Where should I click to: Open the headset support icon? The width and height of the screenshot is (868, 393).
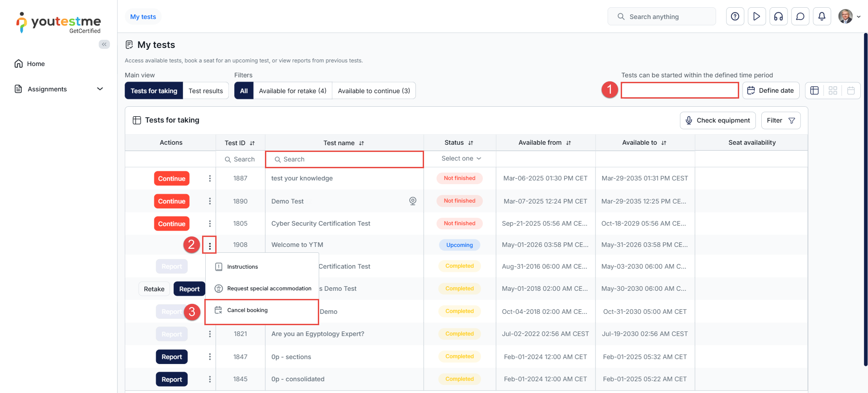778,17
